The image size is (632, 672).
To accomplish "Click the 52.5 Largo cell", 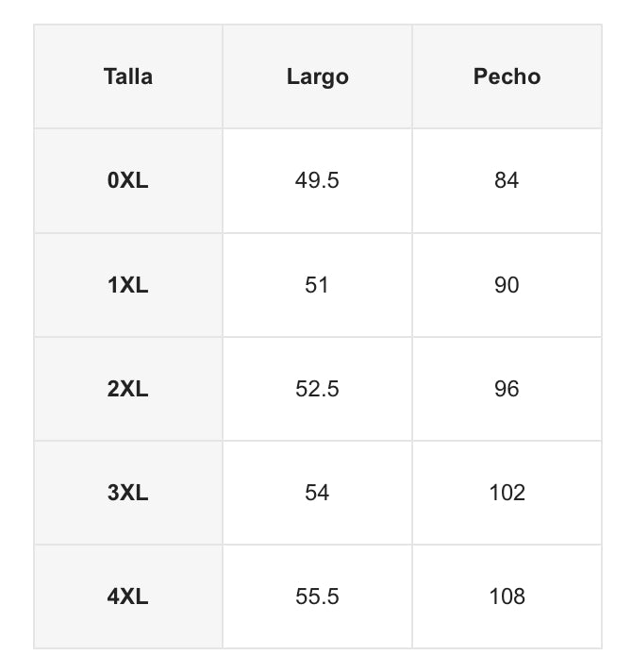I will point(317,389).
